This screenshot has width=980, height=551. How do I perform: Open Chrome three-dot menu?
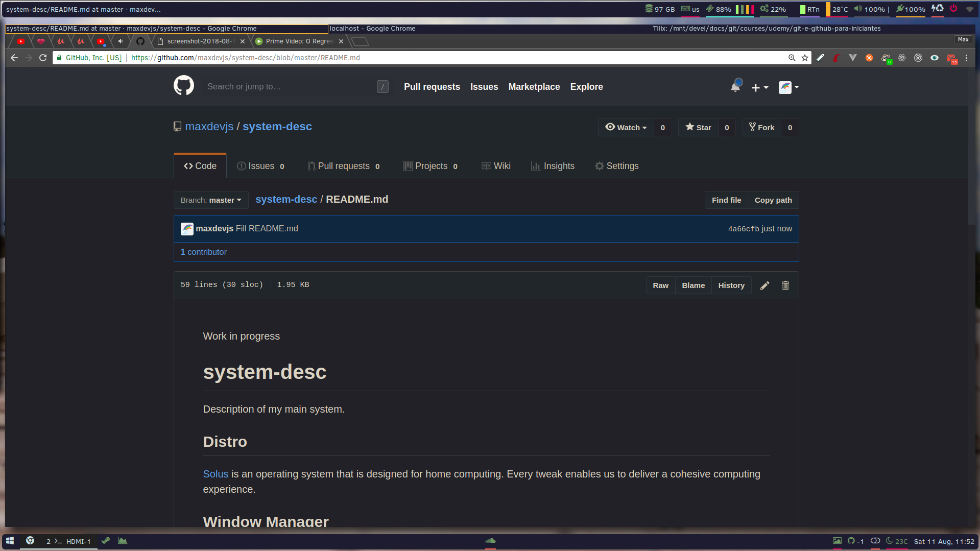click(966, 58)
